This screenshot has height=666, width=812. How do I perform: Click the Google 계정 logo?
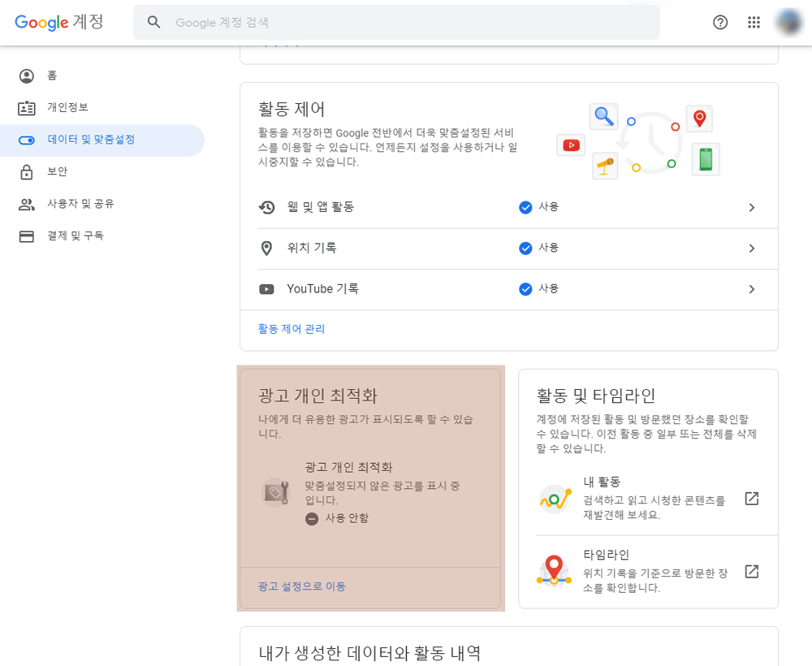coord(59,22)
